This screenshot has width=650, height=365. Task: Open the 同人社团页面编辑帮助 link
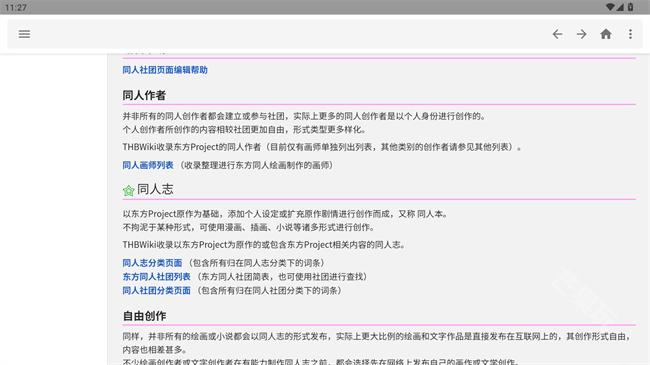coord(165,70)
